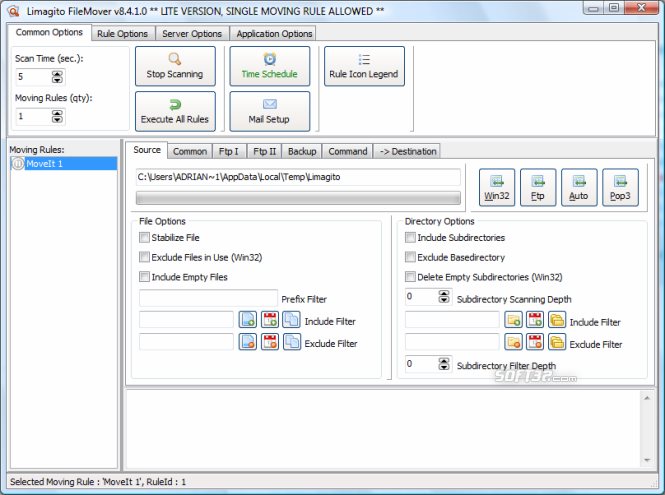Click the Scan Time value field
Image resolution: width=665 pixels, height=495 pixels.
tap(34, 77)
